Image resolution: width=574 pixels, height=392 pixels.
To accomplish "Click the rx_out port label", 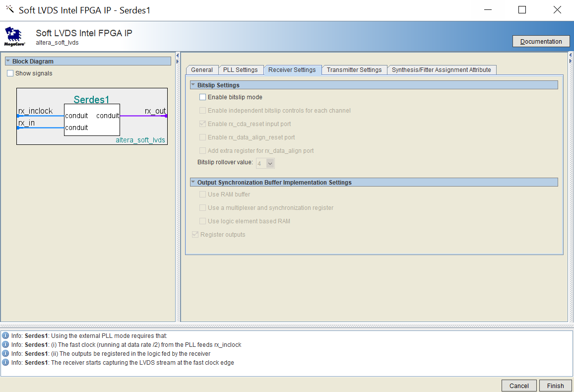I will coord(155,111).
